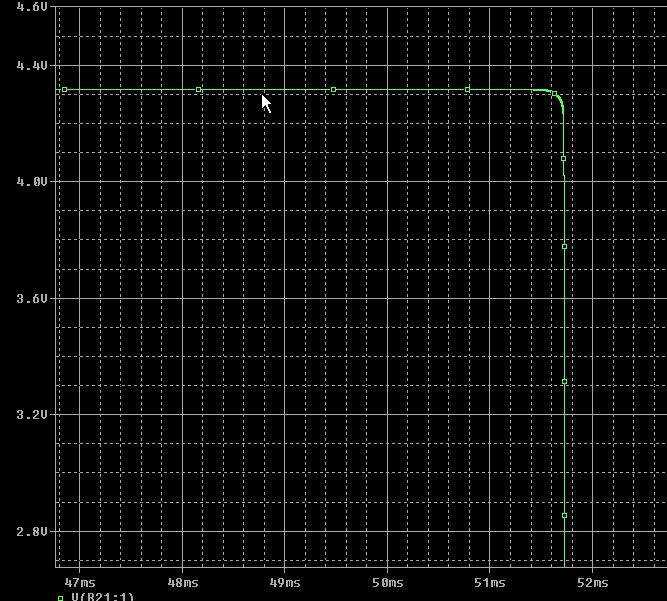Click the 3.6V Y-axis label

pos(31,299)
